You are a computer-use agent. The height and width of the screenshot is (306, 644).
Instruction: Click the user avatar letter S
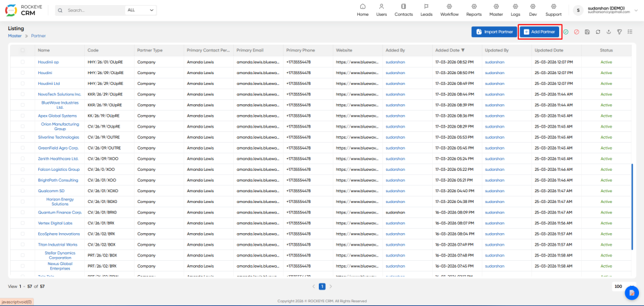pyautogui.click(x=578, y=10)
